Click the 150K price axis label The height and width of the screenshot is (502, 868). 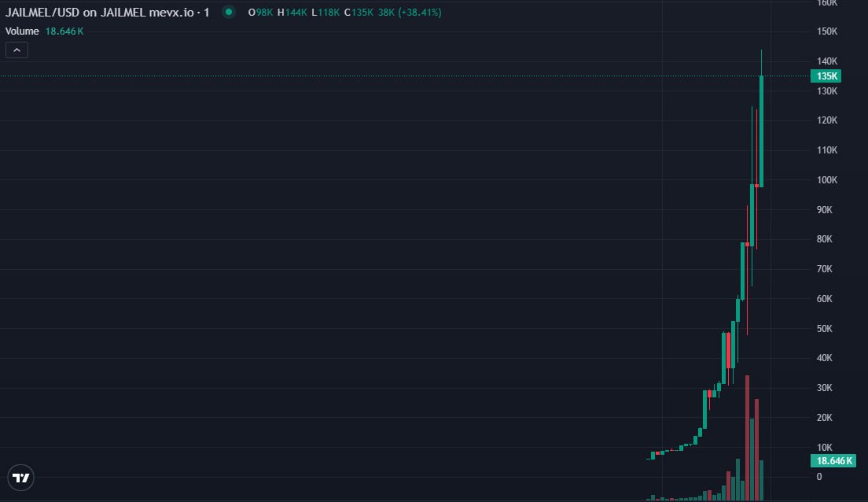coord(827,31)
